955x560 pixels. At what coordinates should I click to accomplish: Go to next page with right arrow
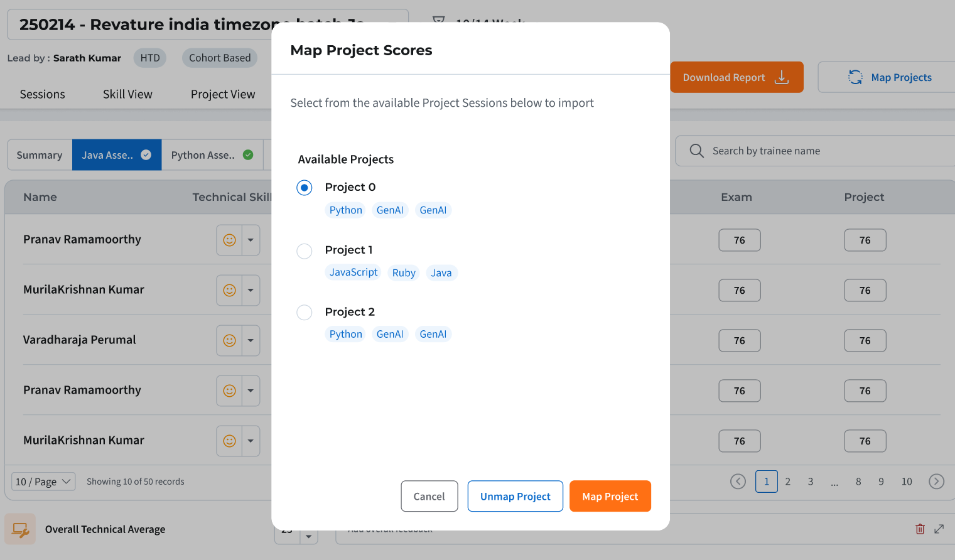[x=936, y=482]
